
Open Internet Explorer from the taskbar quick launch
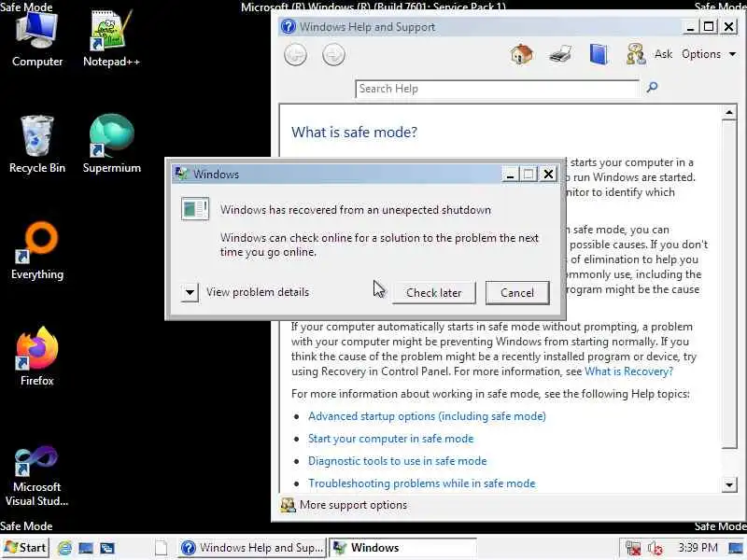(64, 548)
